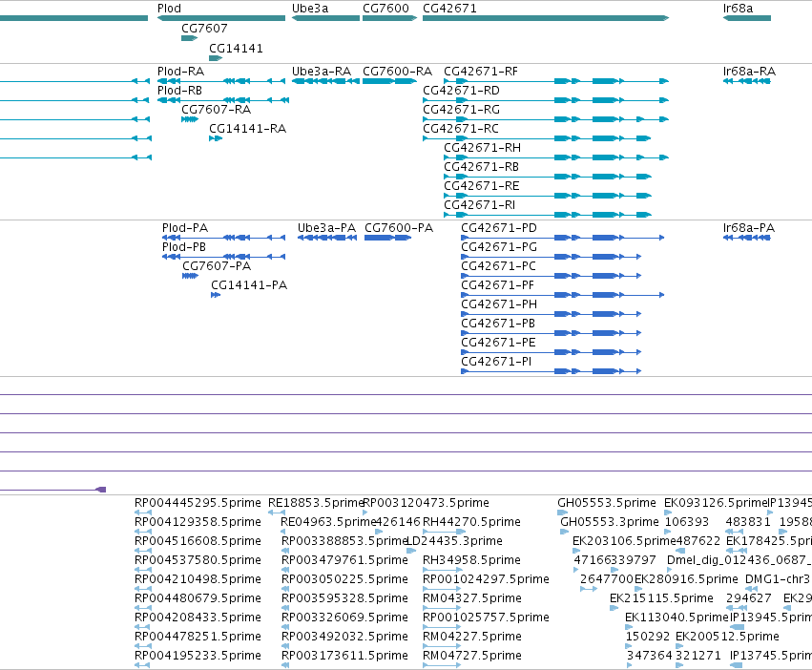This screenshot has height=670, width=812.
Task: Select the 'Ube3a-PA' protein label
Action: point(326,228)
